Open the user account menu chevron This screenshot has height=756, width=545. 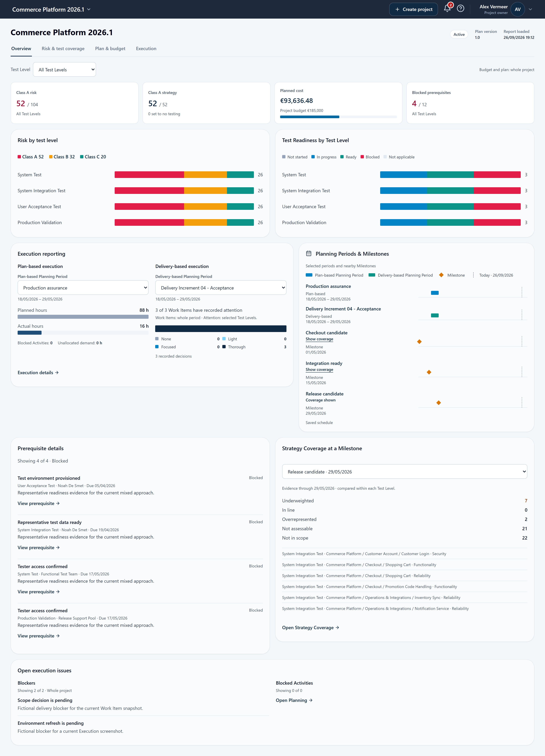click(530, 9)
